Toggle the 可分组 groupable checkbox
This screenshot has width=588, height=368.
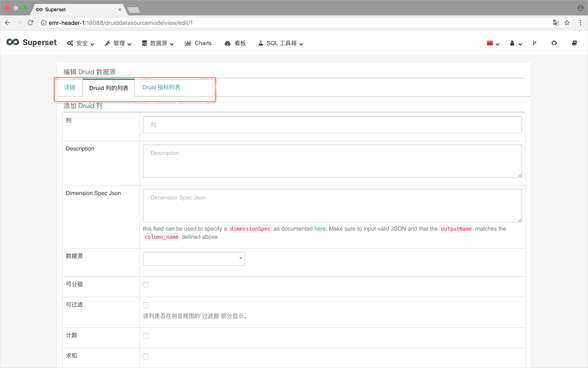(x=146, y=285)
